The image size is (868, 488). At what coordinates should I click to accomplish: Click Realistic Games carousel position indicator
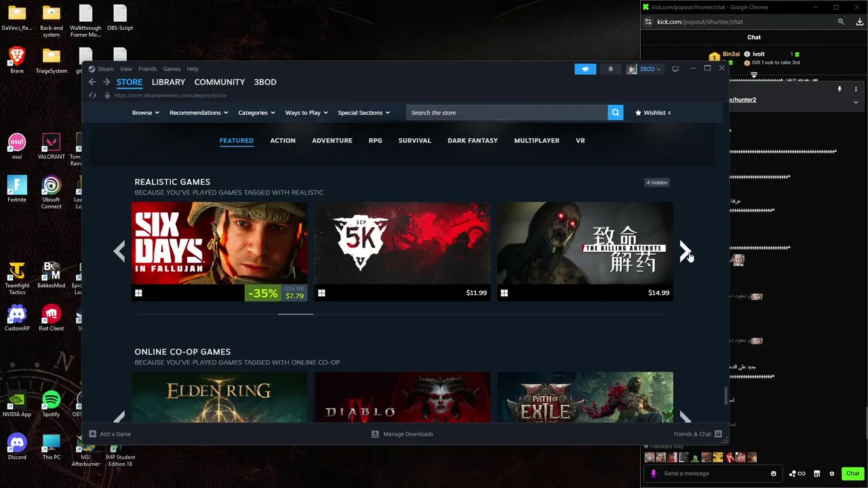(x=296, y=314)
